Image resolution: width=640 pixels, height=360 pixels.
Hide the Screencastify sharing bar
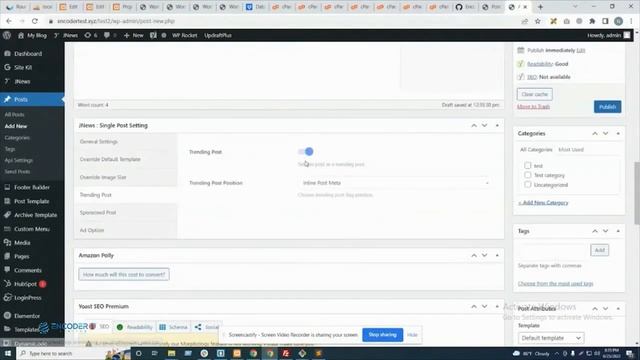(x=412, y=335)
